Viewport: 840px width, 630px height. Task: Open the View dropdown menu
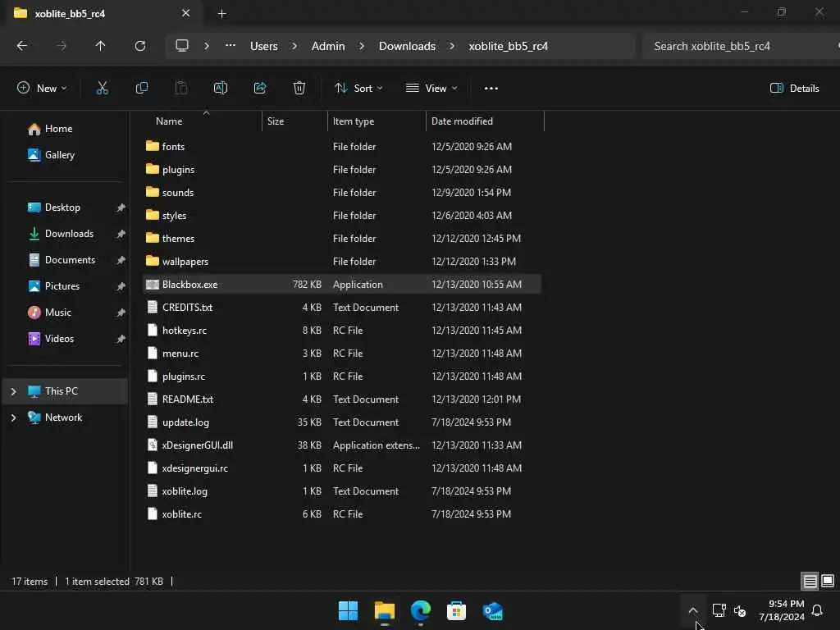pos(431,89)
